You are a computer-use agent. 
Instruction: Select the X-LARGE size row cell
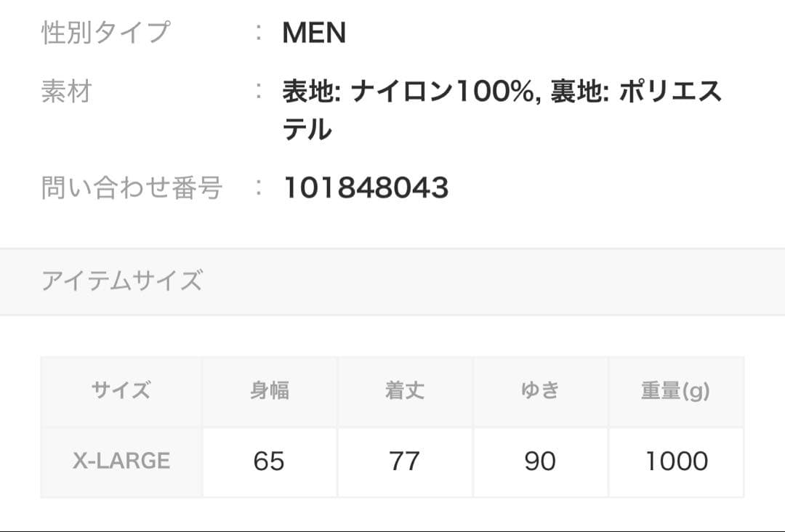pyautogui.click(x=121, y=461)
